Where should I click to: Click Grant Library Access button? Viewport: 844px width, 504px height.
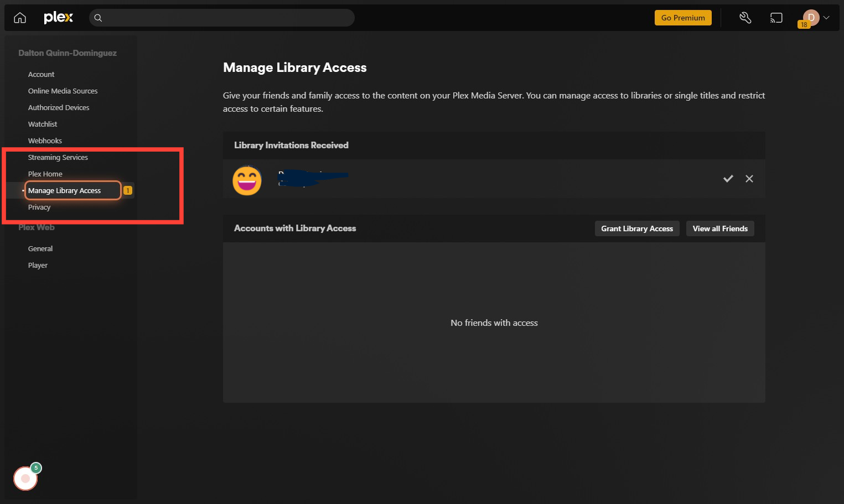click(637, 228)
